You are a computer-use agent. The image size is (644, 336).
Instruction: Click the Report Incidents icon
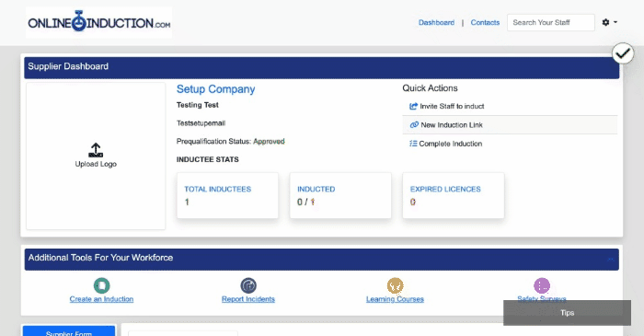click(248, 285)
